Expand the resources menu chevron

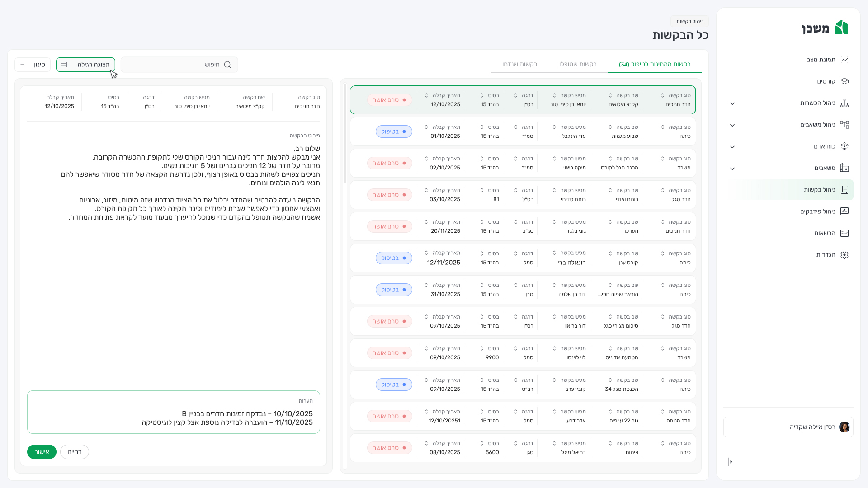coord(732,169)
